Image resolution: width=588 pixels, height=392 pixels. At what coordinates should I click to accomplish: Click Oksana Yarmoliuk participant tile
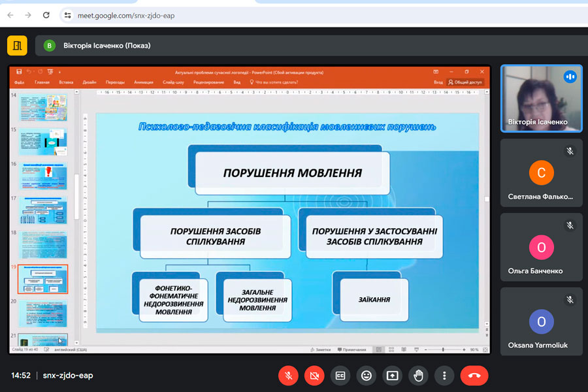(x=541, y=321)
